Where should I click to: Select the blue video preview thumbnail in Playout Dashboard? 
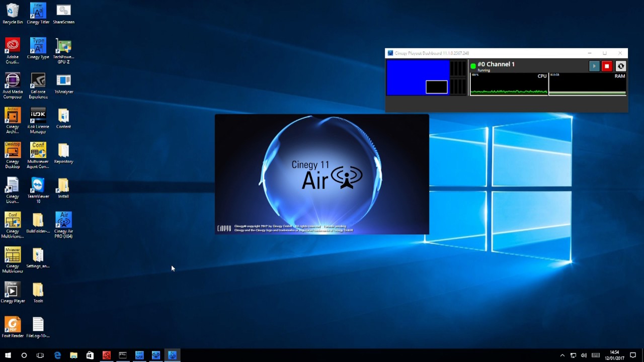(x=418, y=77)
